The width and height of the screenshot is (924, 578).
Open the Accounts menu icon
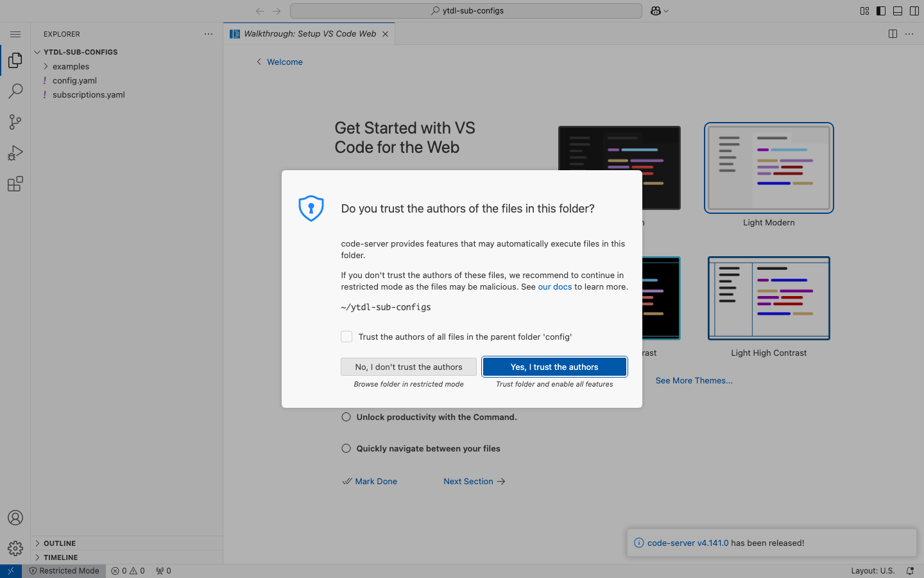pos(15,518)
